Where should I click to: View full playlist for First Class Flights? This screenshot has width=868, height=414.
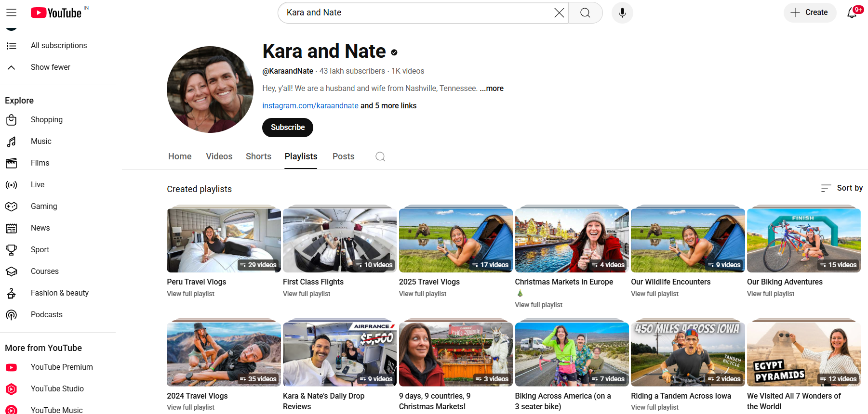pyautogui.click(x=307, y=294)
